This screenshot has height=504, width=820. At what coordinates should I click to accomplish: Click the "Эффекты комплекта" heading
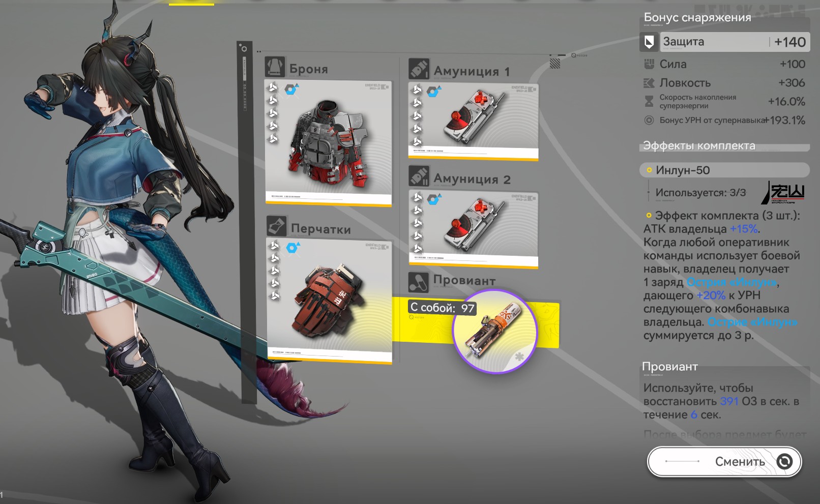pyautogui.click(x=699, y=146)
